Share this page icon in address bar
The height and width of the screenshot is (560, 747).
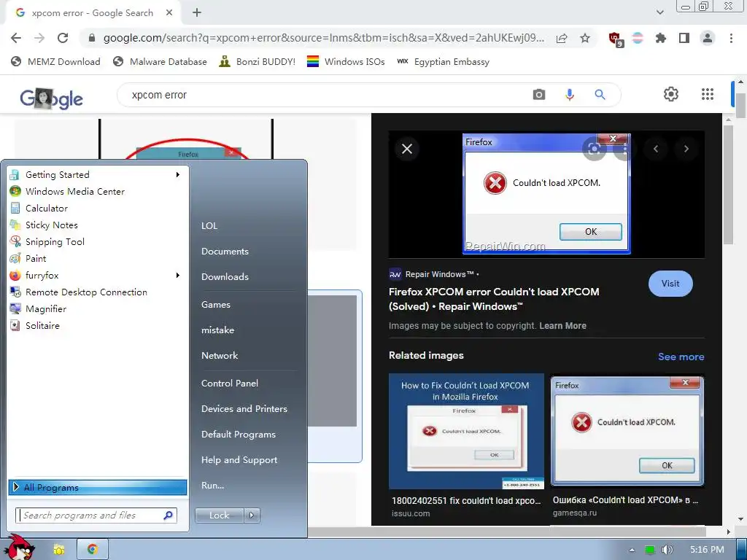[x=562, y=38]
